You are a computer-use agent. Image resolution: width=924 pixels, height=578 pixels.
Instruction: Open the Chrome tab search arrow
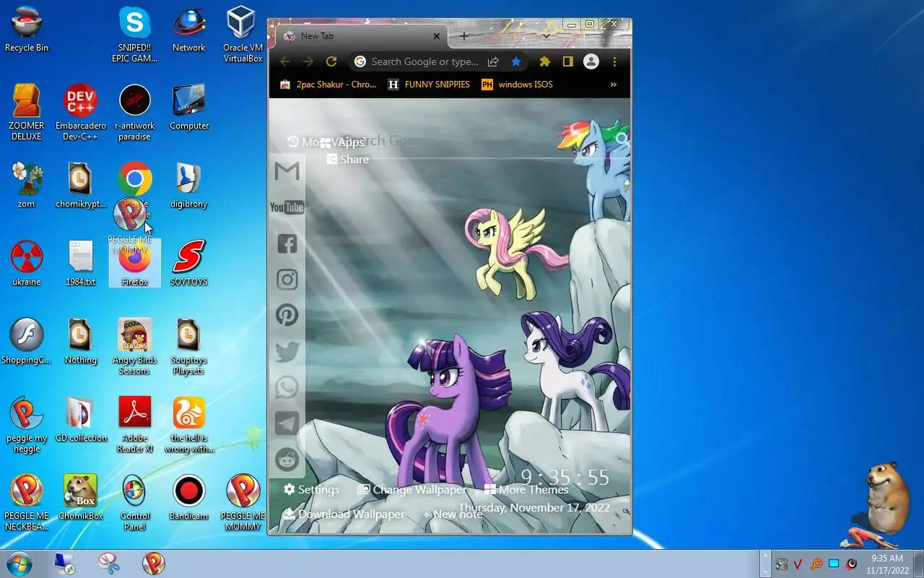tap(546, 35)
